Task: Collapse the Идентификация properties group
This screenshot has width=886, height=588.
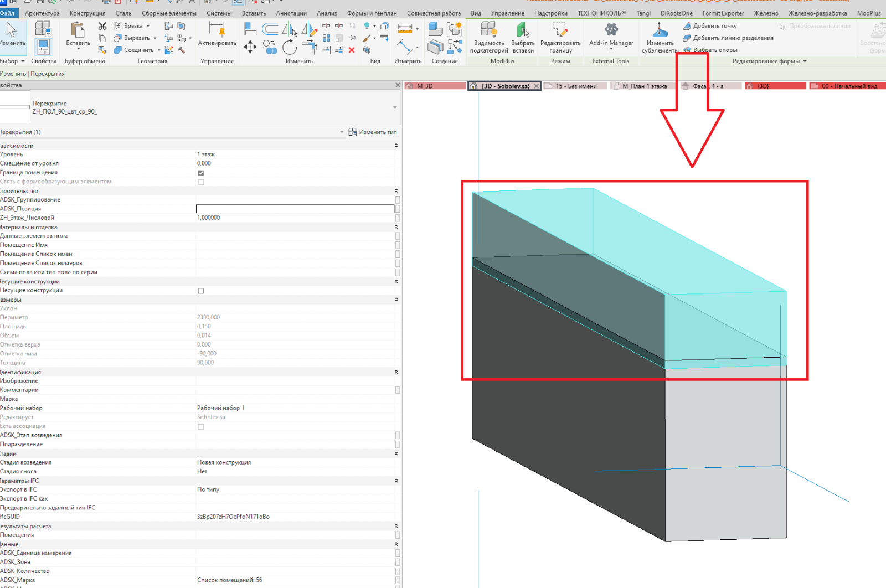Action: (396, 372)
